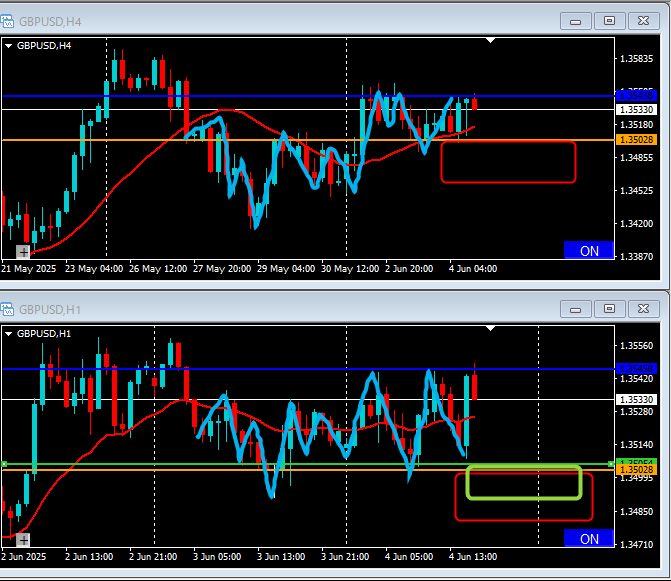Close the GBPUSD,H4 chart window
This screenshot has height=581, width=671.
(x=643, y=21)
